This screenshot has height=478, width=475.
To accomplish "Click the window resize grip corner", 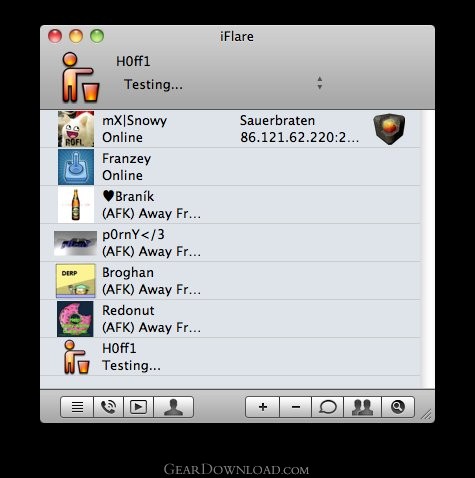I will pos(426,414).
